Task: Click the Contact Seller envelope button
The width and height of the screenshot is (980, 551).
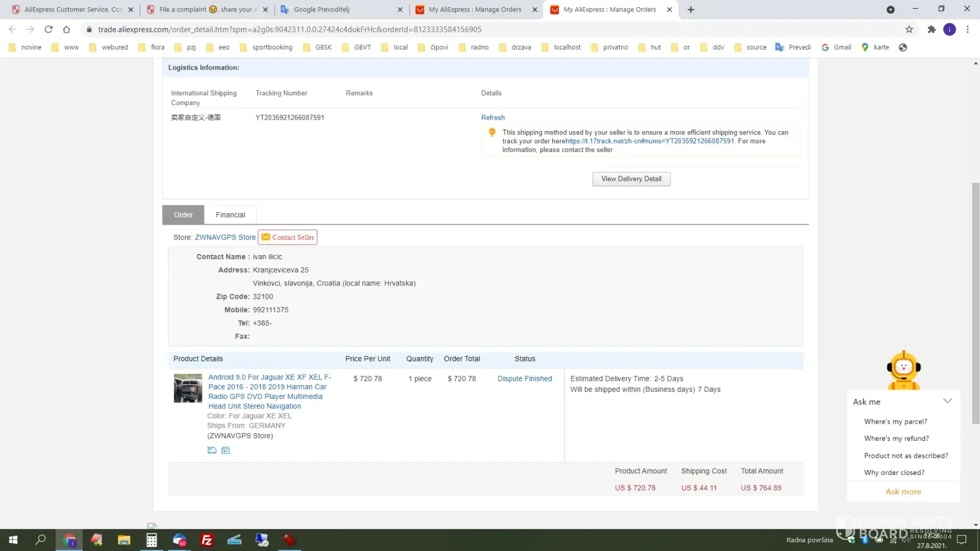Action: [287, 237]
